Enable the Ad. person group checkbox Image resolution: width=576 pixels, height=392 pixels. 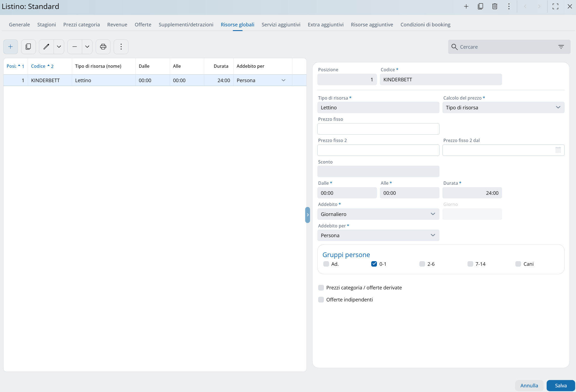[x=326, y=264]
